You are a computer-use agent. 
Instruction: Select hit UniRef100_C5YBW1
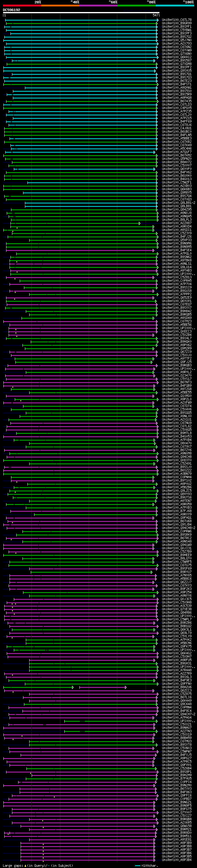(x=177, y=30)
